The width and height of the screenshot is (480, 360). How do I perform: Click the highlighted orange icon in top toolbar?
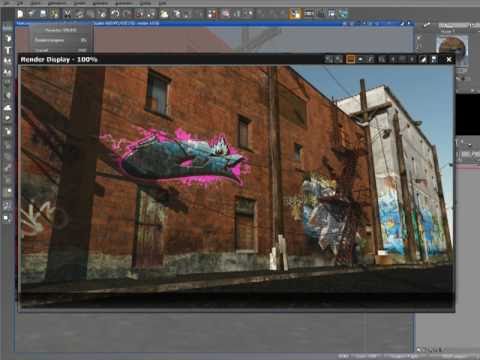[x=294, y=14]
